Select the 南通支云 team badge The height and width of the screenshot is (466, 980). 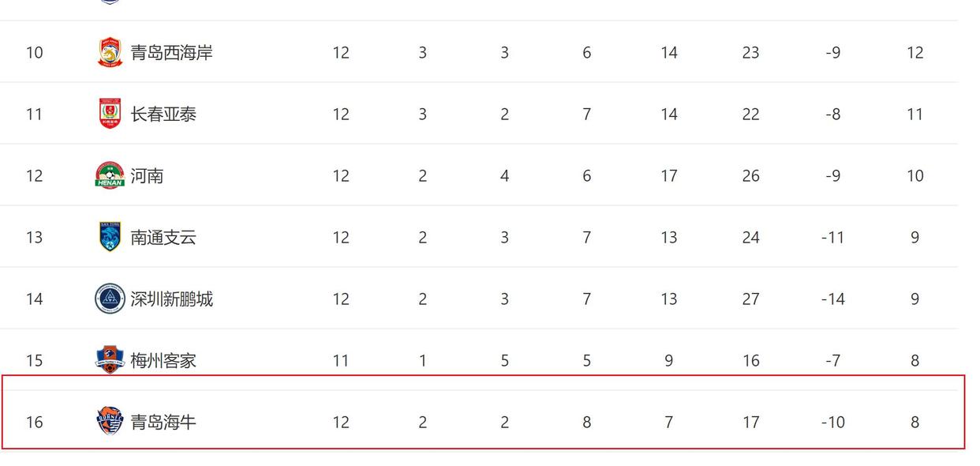click(110, 237)
